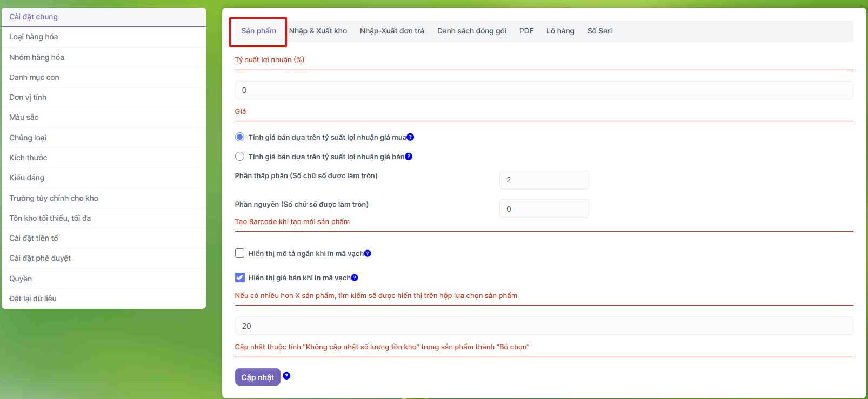
Task: Open Đơn vị tính settings
Action: click(28, 97)
